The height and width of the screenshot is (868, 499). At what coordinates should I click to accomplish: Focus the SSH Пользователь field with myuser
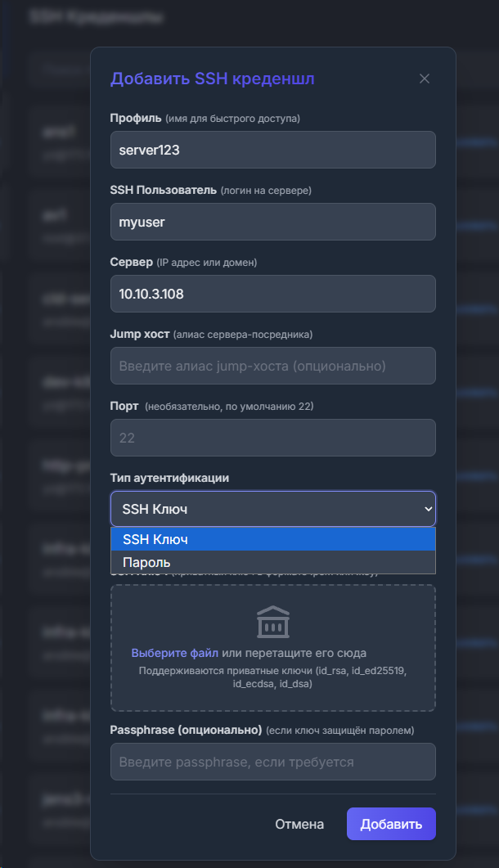coord(273,222)
